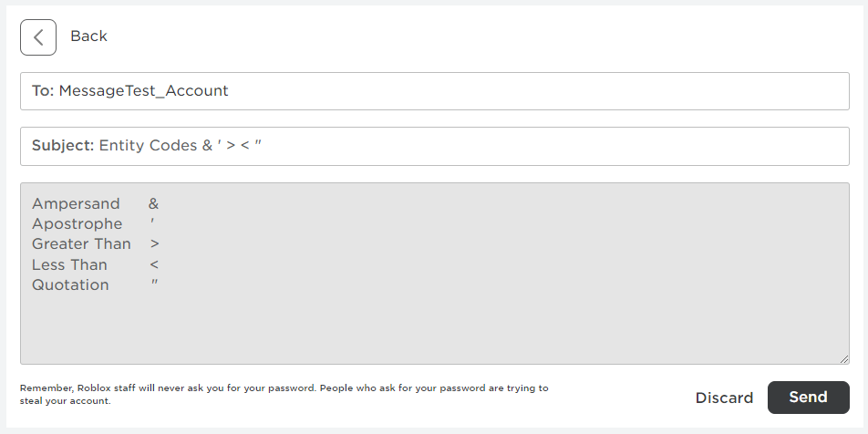The image size is (868, 434).
Task: Click the & symbol in message body
Action: tap(154, 204)
